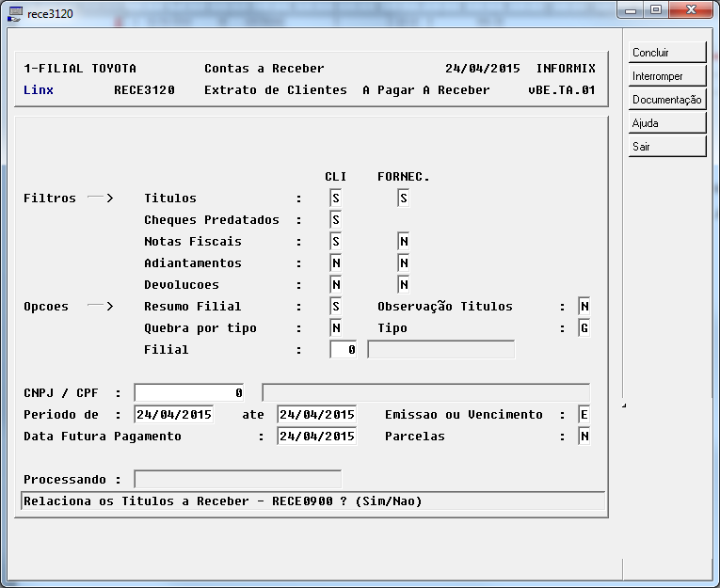
Task: Click the FORNEC. column header
Action: tap(403, 177)
